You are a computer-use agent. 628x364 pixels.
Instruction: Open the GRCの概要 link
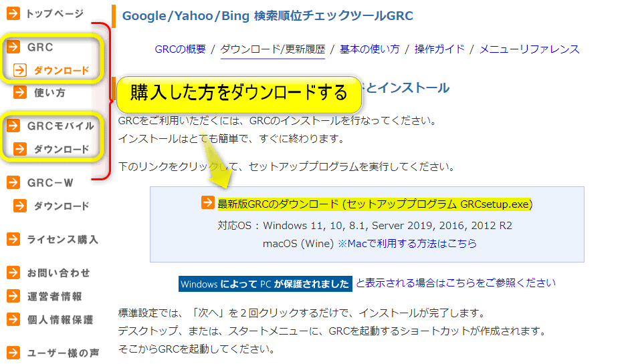pyautogui.click(x=180, y=49)
